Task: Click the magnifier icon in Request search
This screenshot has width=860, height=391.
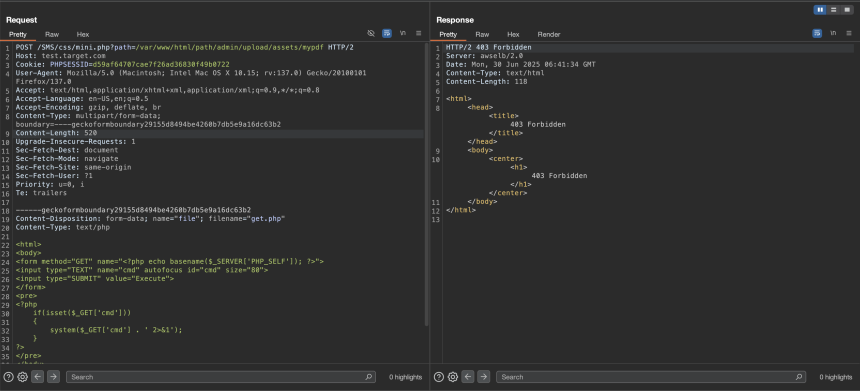Action: click(x=369, y=377)
